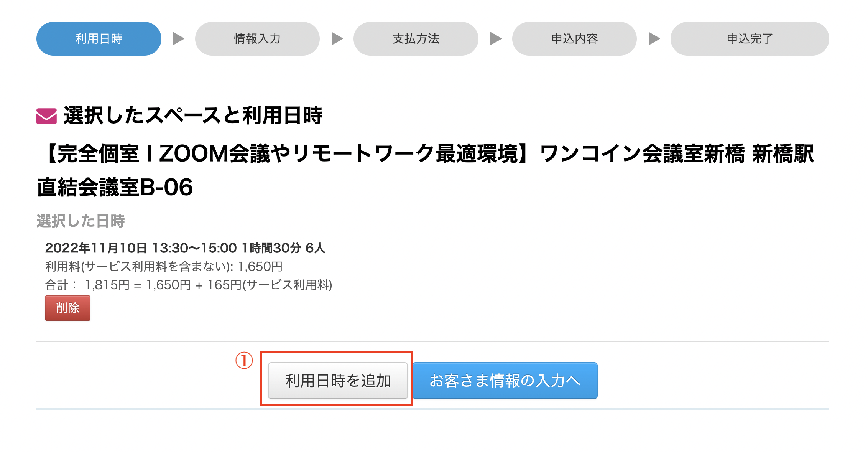The width and height of the screenshot is (868, 452).
Task: Click the meeting room B-06 title text
Action: click(426, 170)
